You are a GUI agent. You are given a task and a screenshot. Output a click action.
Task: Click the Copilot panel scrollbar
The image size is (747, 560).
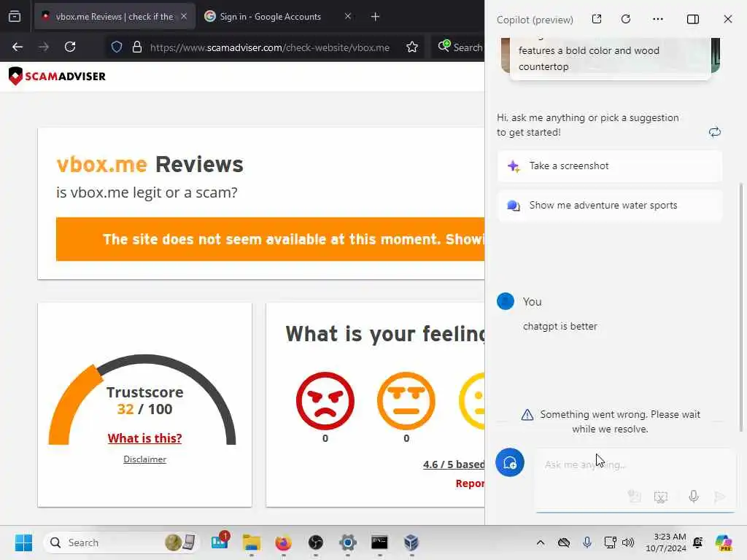pos(741,307)
